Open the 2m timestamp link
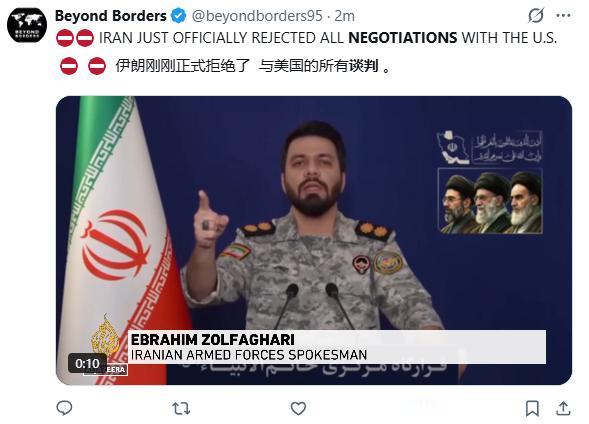 (344, 16)
